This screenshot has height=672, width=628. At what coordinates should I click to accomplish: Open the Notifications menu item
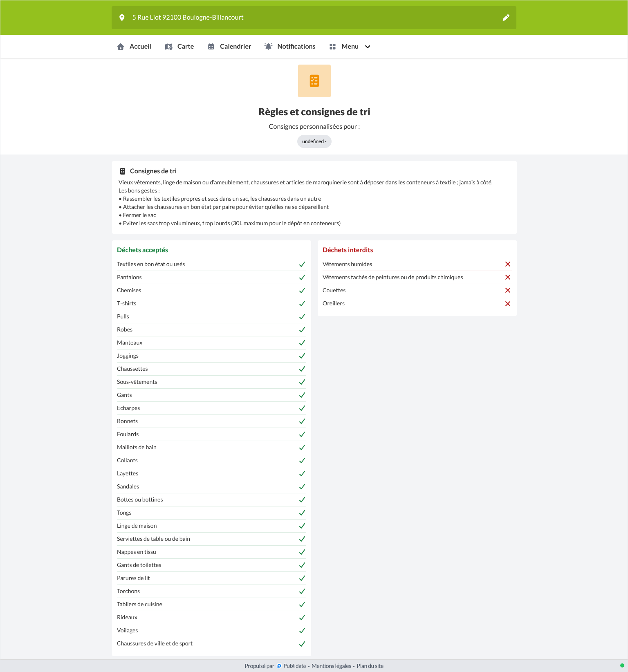[x=290, y=47]
